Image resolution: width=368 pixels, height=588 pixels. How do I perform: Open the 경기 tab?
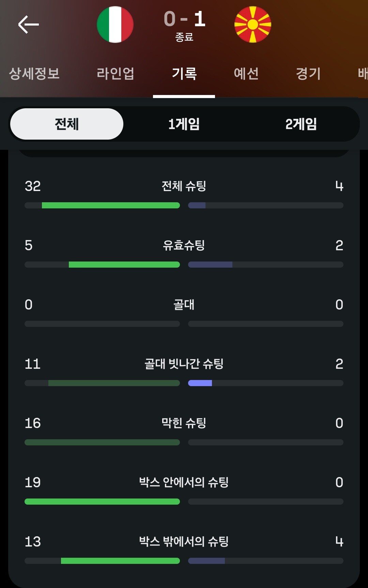pos(308,74)
